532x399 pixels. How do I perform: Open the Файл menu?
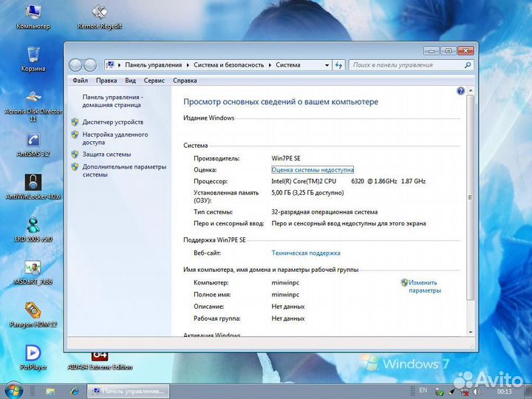80,81
